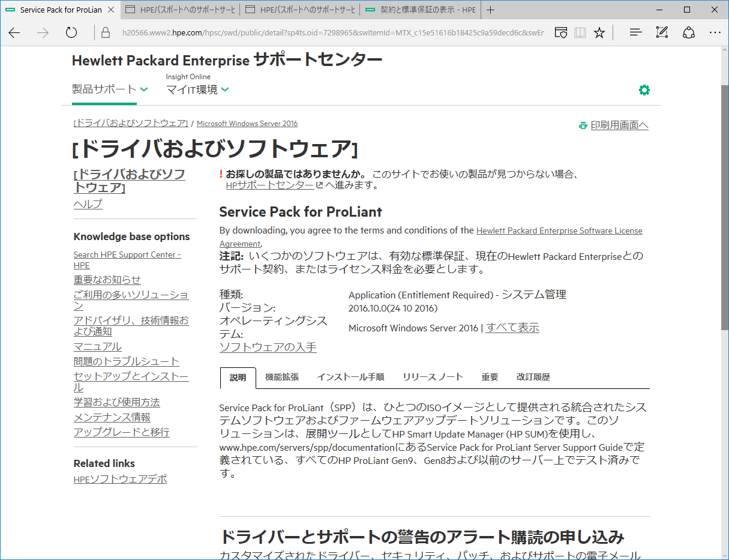Make a web note pen icon
The image size is (729, 560).
[662, 33]
